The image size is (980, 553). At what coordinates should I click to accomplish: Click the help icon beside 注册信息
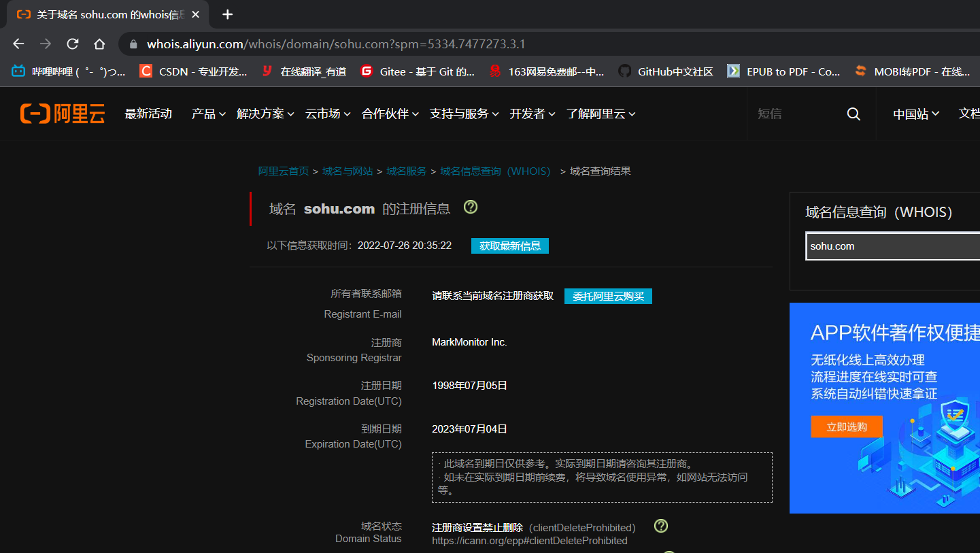pos(470,207)
